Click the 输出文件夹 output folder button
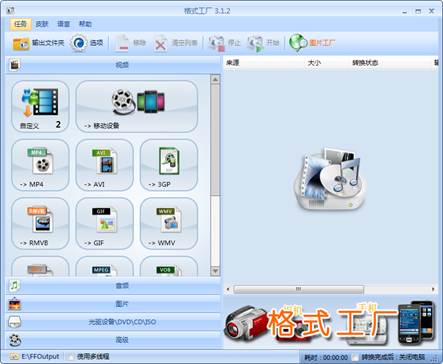 [38, 43]
